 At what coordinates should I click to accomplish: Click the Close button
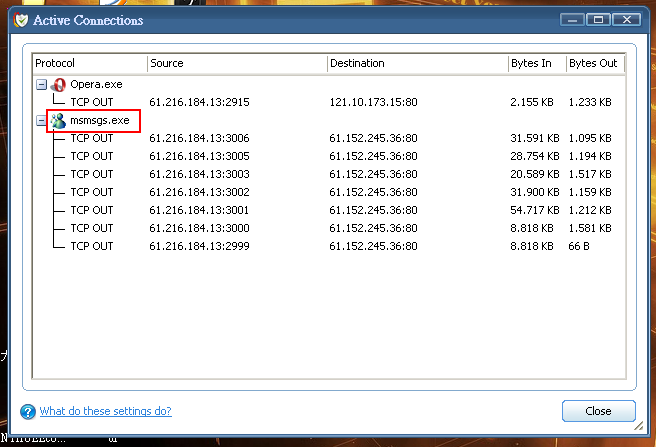599,411
